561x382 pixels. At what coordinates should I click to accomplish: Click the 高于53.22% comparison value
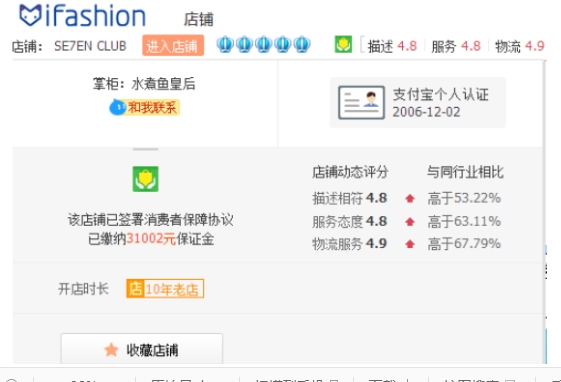click(x=464, y=198)
